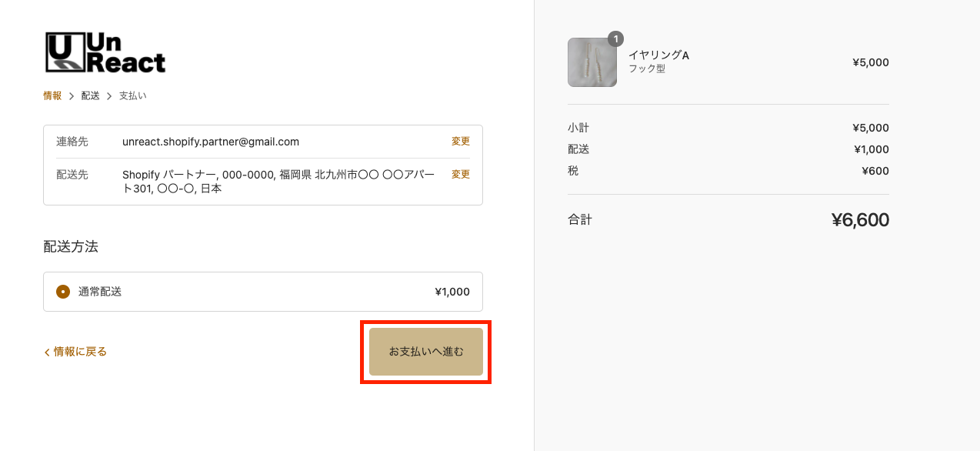Click the shipping address text

coord(278,182)
